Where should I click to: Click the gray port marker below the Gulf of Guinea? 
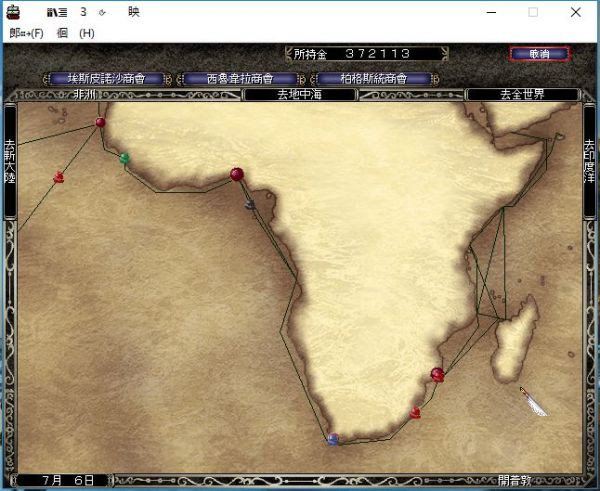(250, 204)
